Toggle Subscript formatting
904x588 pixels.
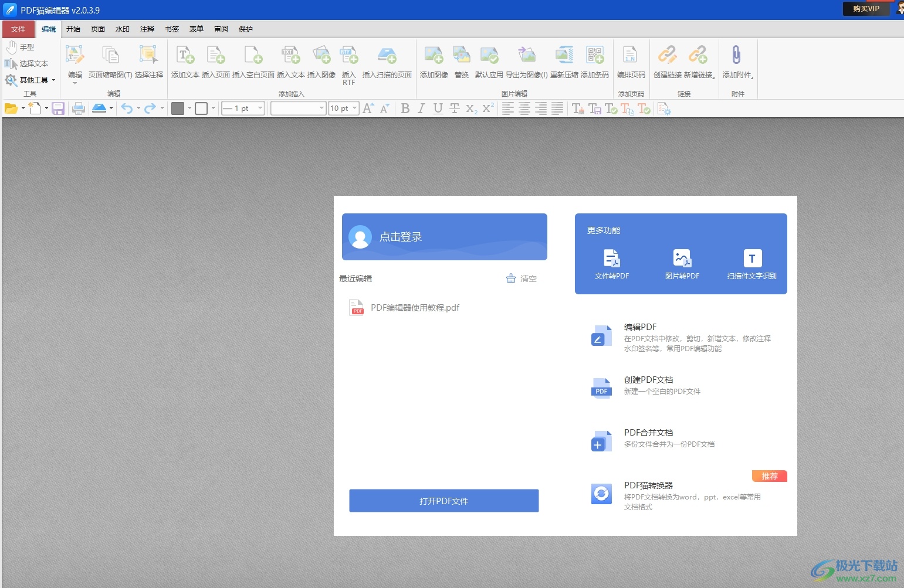471,108
